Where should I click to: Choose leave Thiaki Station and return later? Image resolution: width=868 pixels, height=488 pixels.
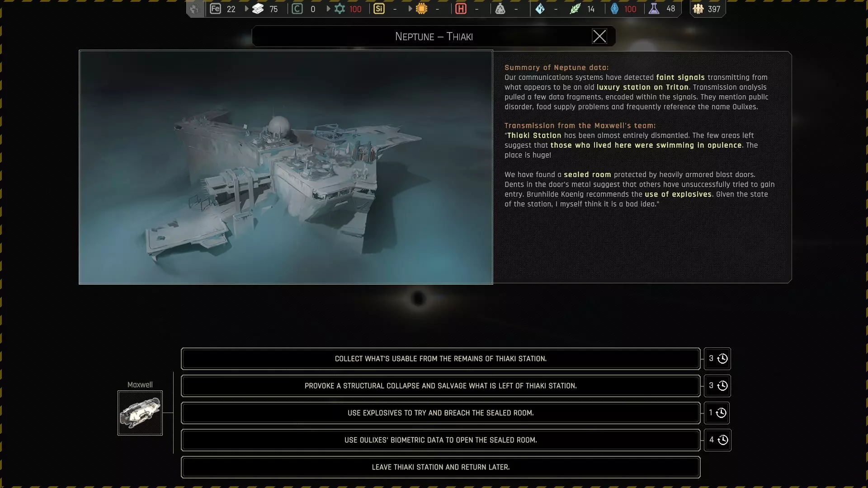point(440,467)
